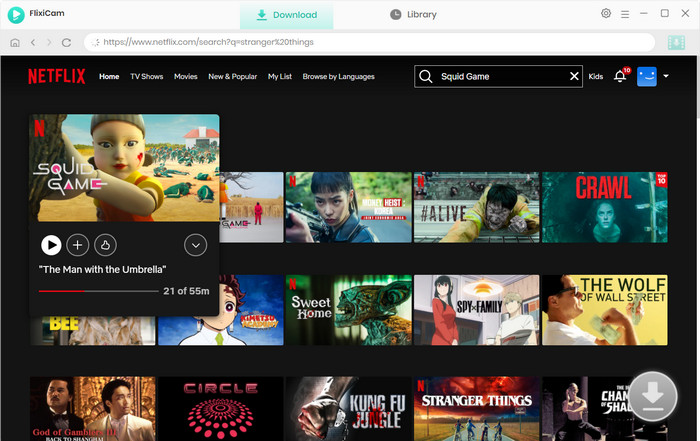Go to the browser home page icon
Image resolution: width=700 pixels, height=441 pixels.
[x=15, y=42]
